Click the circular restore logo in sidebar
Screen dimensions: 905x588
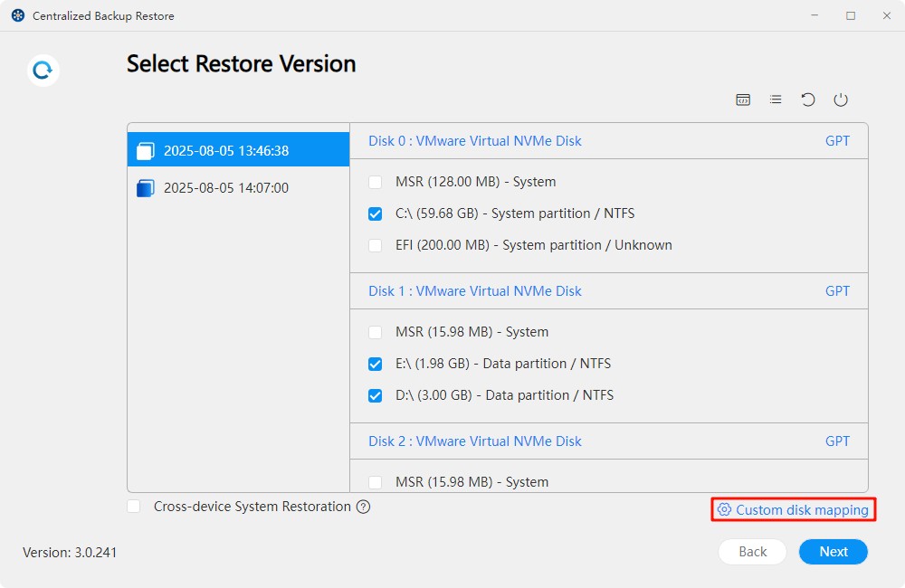pyautogui.click(x=43, y=70)
